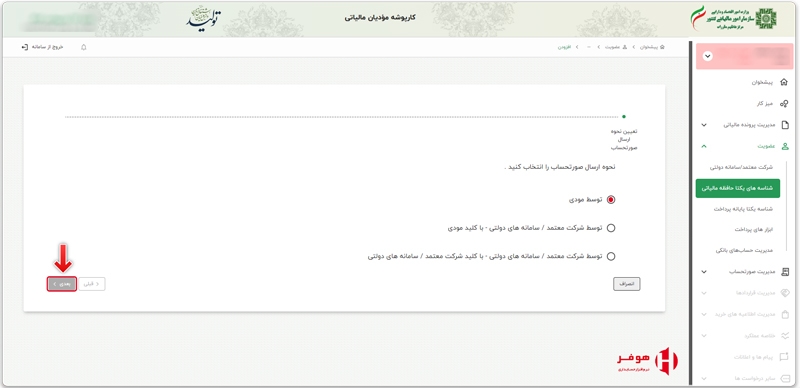Screen dimensions: 800x388
Task: Click the قبلی previous button
Action: (92, 284)
